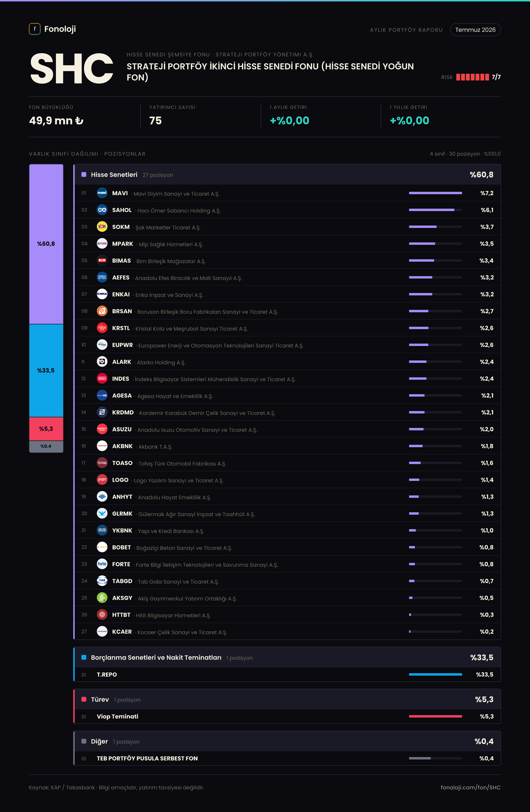Click the ASUZU Anadolu Isuzu logo

click(102, 429)
